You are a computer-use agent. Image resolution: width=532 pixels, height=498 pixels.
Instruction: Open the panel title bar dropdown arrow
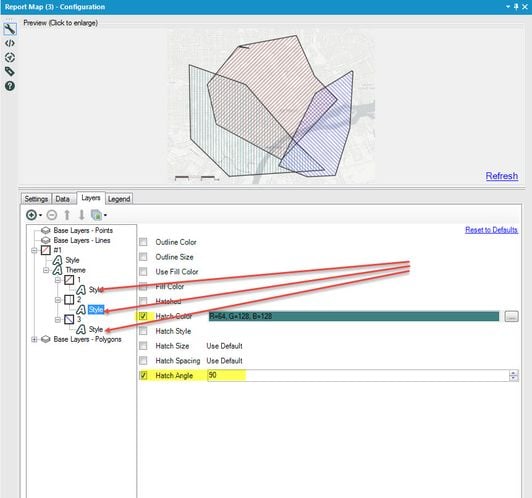pyautogui.click(x=508, y=7)
